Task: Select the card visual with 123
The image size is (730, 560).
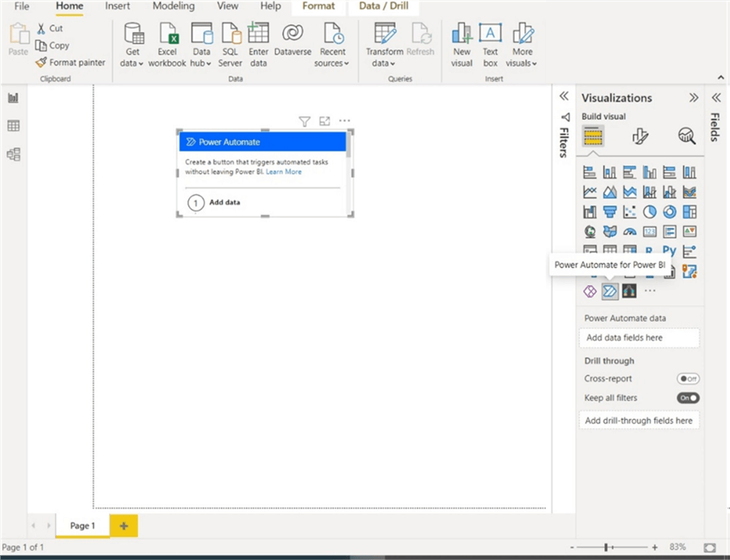Action: 650,231
